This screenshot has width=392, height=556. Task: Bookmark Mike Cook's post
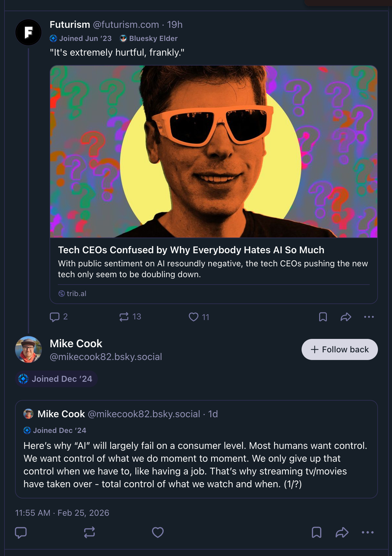(317, 532)
